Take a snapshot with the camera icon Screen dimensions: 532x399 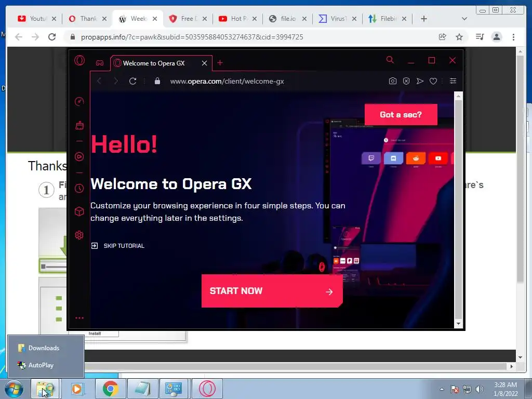pos(393,81)
